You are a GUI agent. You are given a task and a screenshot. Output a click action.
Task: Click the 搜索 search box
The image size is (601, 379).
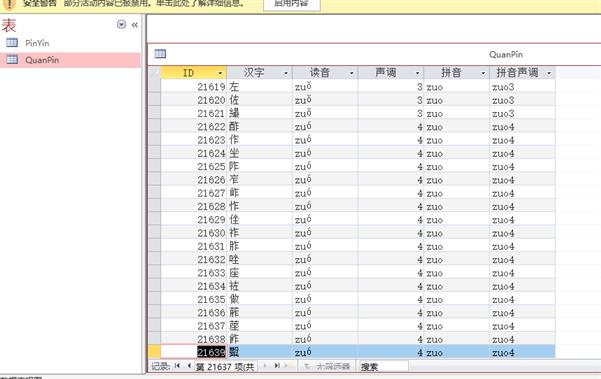tap(383, 367)
